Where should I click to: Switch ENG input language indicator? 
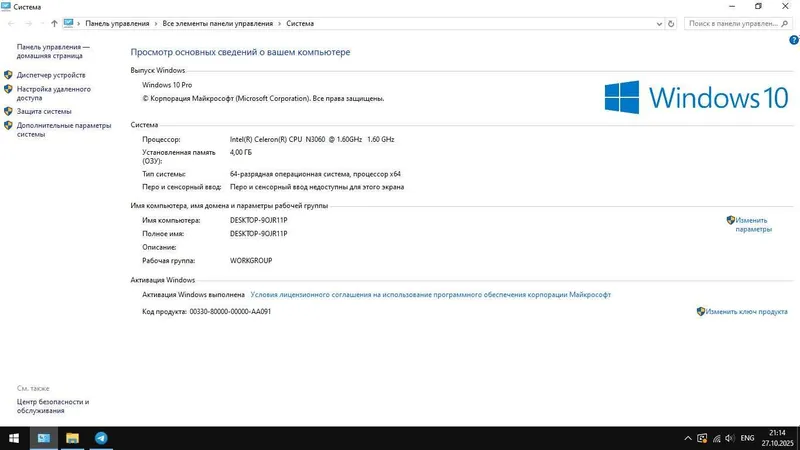tap(747, 438)
